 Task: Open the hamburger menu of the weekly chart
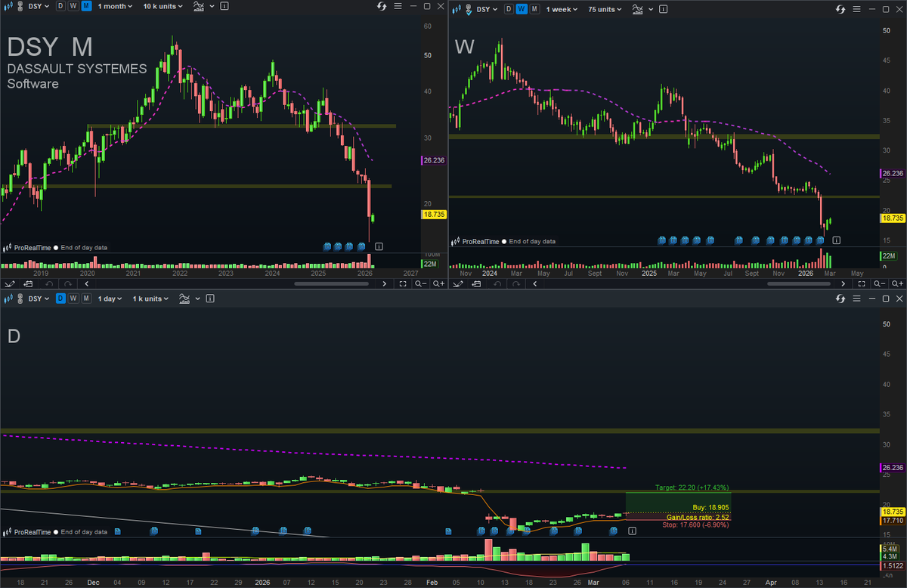tap(857, 10)
